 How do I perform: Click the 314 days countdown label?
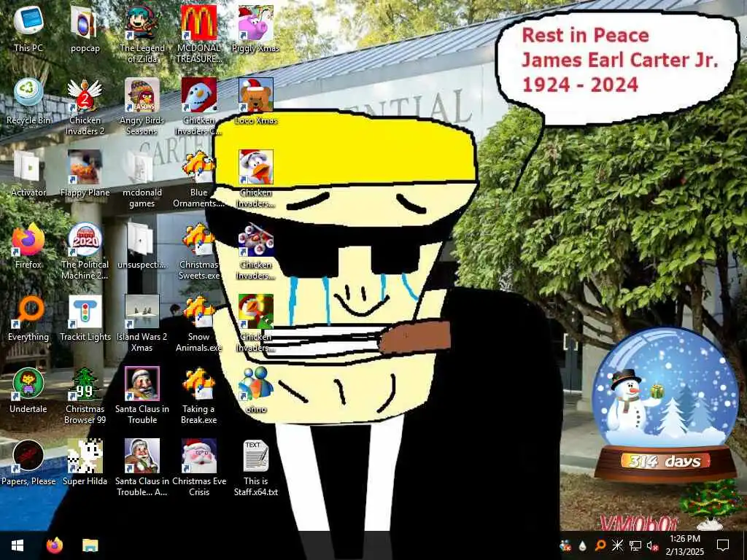tap(665, 461)
